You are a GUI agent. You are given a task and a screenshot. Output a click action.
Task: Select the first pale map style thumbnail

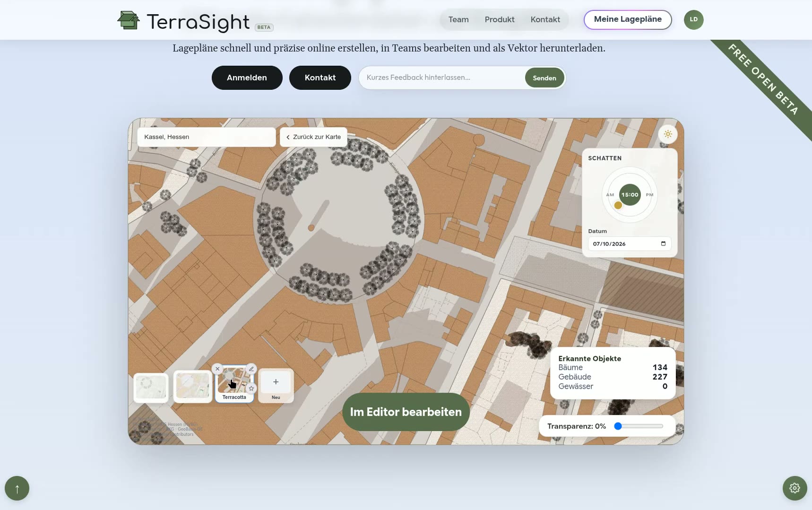click(x=151, y=388)
